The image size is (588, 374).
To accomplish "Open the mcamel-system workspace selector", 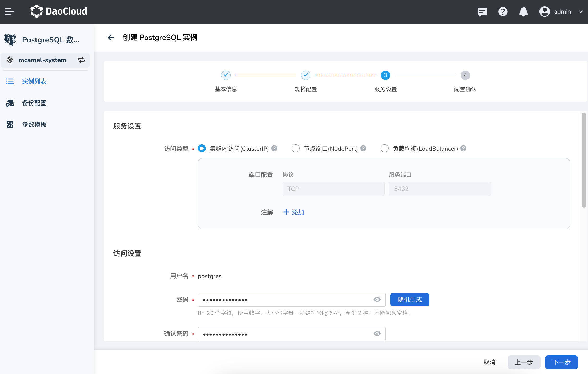I will click(x=43, y=60).
